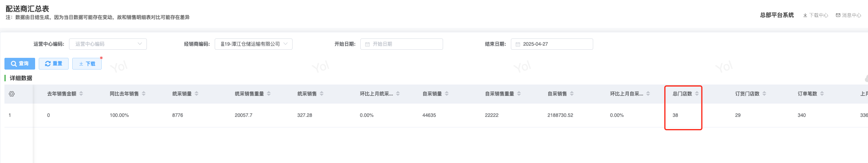Viewport: 868px width, 163px height.
Task: Click sort arrows for 统采销量 column
Action: (197, 94)
